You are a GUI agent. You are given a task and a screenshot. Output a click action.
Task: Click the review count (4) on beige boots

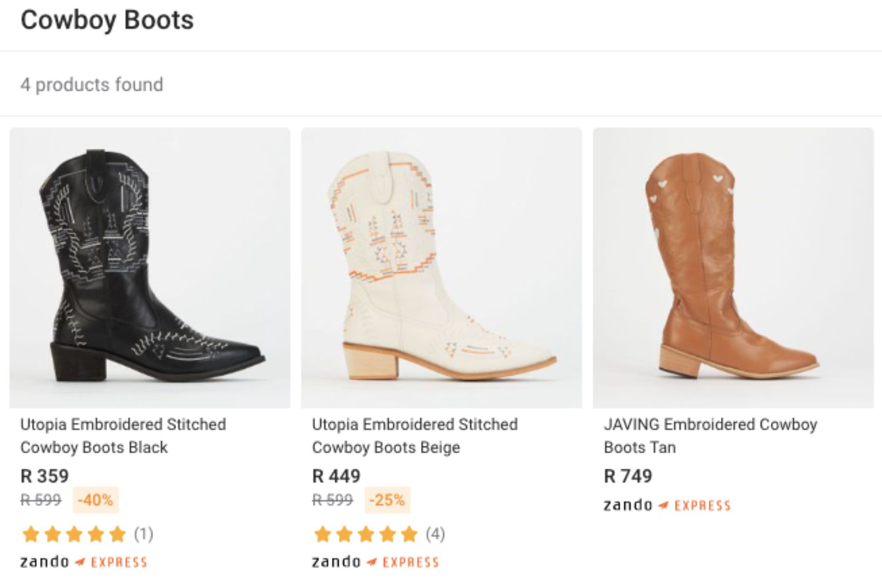pyautogui.click(x=435, y=534)
